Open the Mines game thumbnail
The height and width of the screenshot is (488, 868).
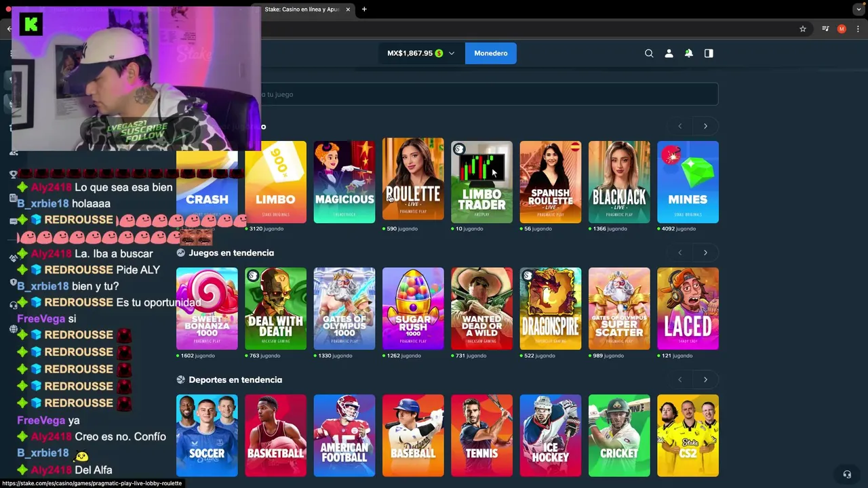pyautogui.click(x=688, y=182)
